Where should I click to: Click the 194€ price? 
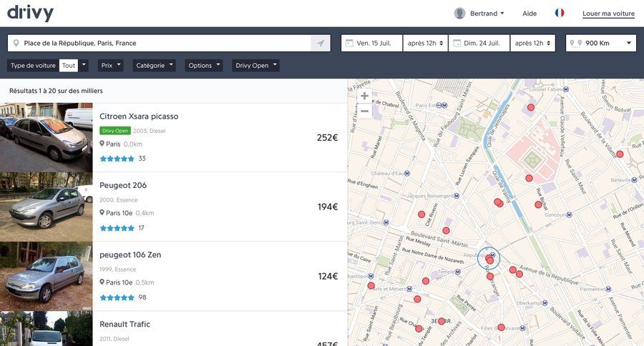click(328, 207)
